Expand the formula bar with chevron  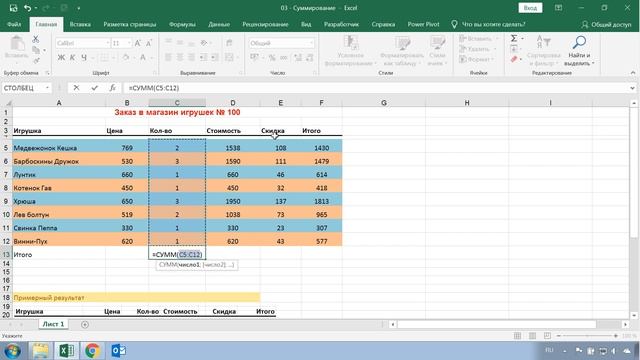pos(632,88)
